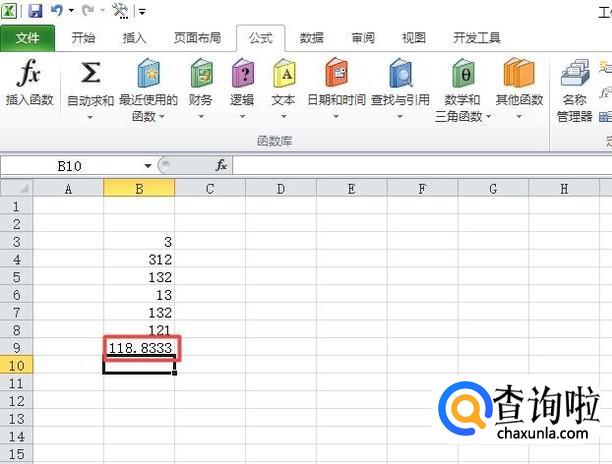
Task: Switch to the 审阅 tab
Action: tap(363, 38)
